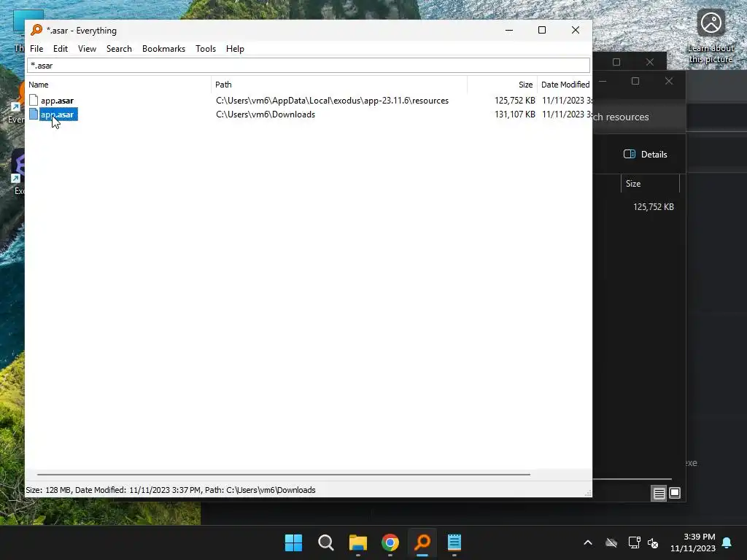Open taskbar Search magnifier
Viewport: 747px width, 560px height.
[326, 542]
